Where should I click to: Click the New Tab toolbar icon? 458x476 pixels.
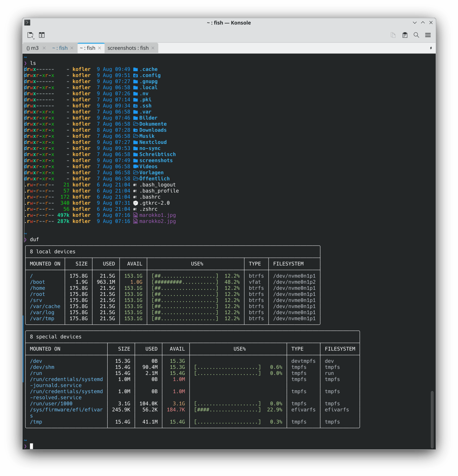tap(30, 35)
